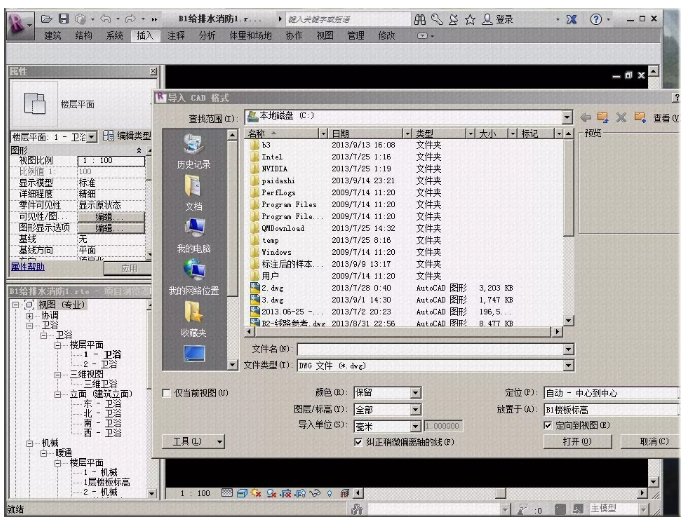Click the Open folder icon in quick access toolbar

click(46, 19)
